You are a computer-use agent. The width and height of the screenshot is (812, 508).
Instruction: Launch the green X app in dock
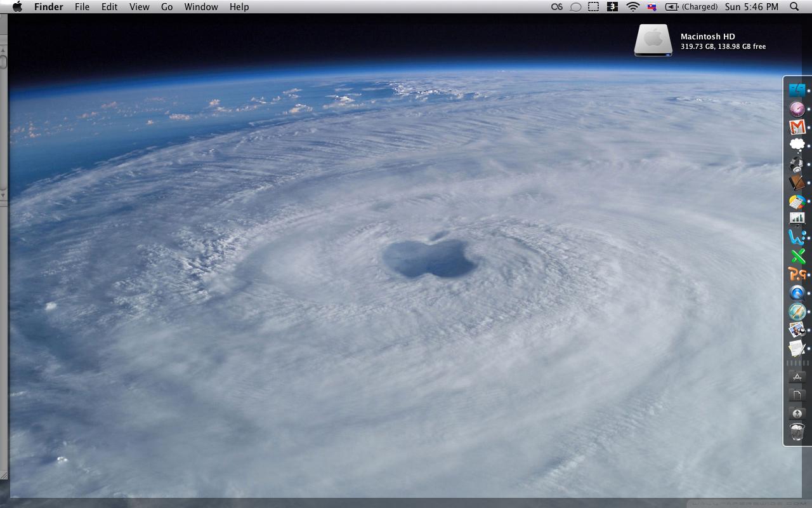797,256
